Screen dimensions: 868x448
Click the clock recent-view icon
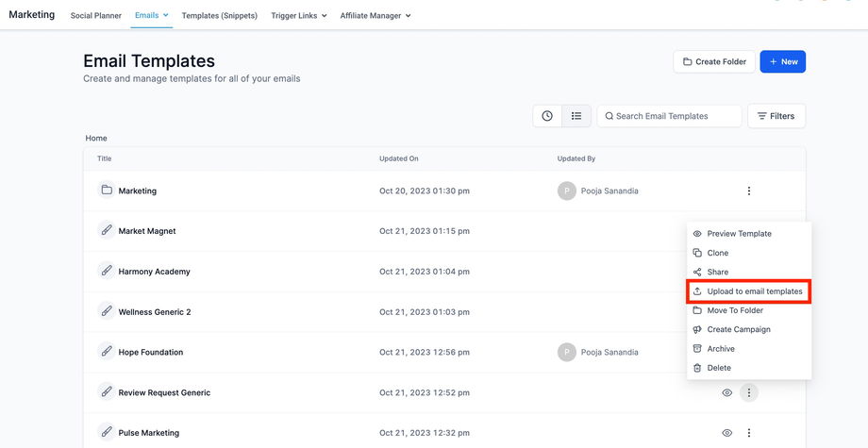pyautogui.click(x=547, y=116)
